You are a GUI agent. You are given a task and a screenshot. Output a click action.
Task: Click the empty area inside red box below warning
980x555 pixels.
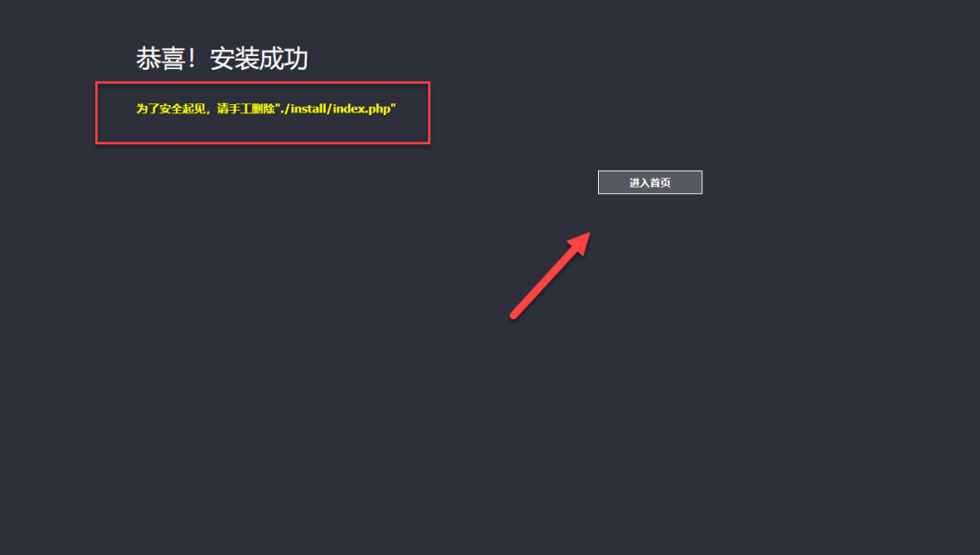click(262, 130)
